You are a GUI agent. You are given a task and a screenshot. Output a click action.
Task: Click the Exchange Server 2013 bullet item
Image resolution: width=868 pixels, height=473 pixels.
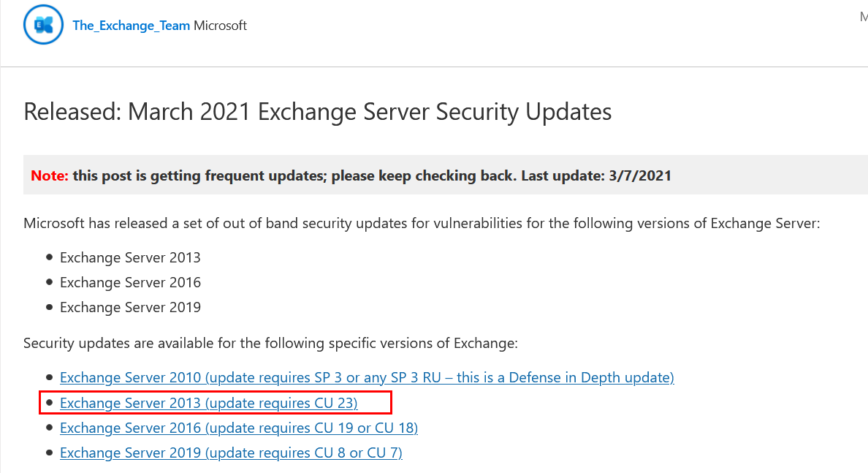(130, 257)
